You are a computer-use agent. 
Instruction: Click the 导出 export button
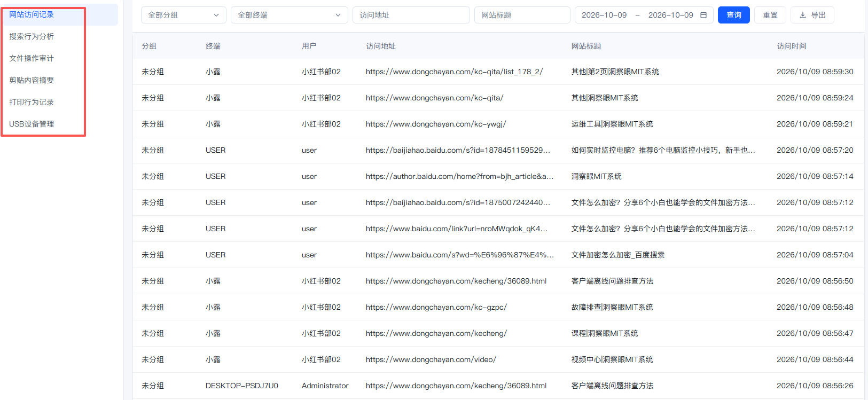point(812,15)
